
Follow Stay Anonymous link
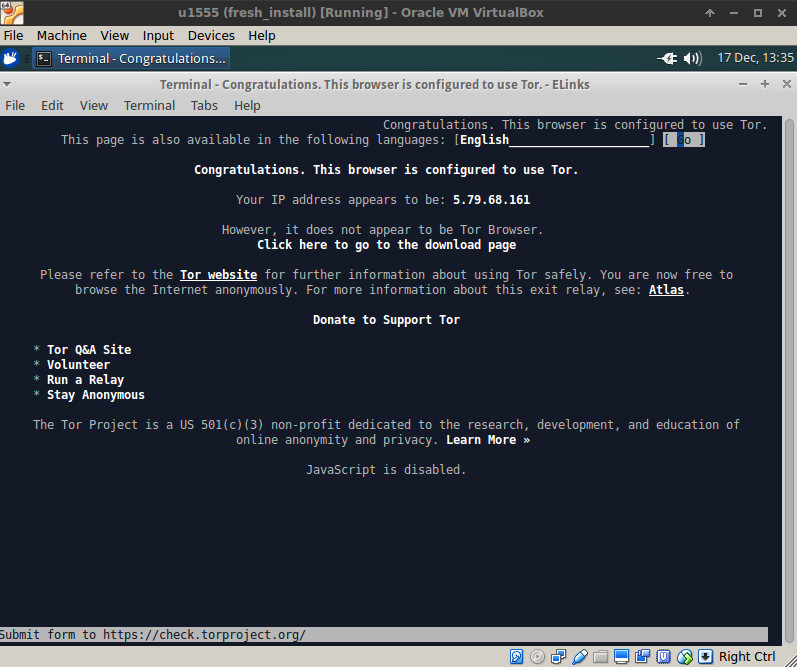(96, 395)
